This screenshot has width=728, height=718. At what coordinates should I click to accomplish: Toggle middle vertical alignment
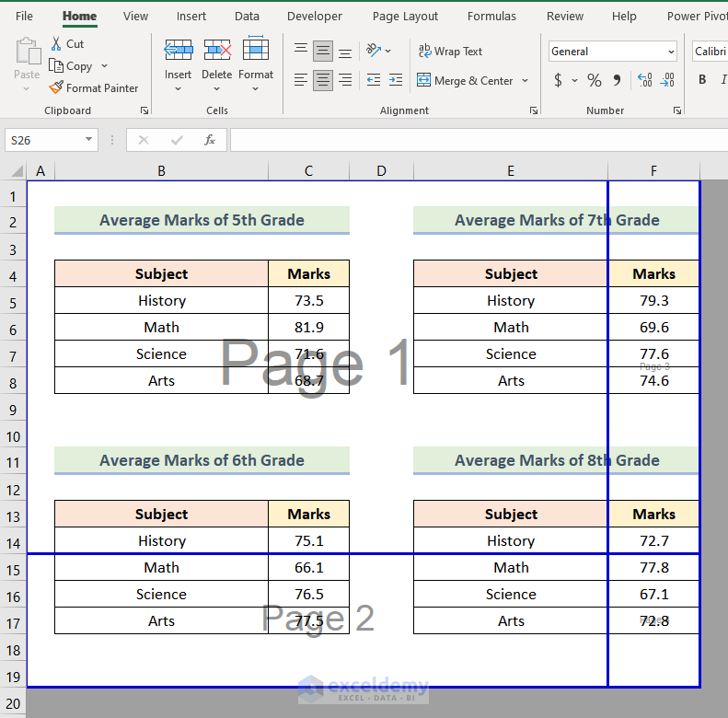click(x=323, y=52)
